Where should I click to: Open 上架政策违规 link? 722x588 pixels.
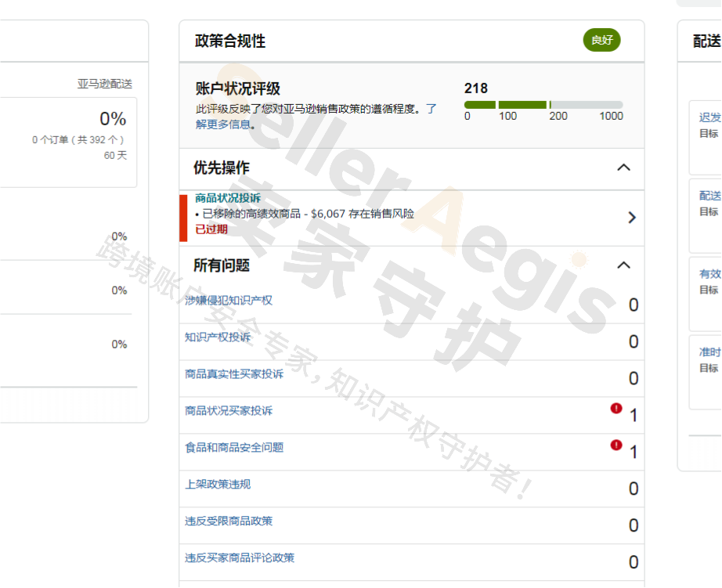(218, 485)
